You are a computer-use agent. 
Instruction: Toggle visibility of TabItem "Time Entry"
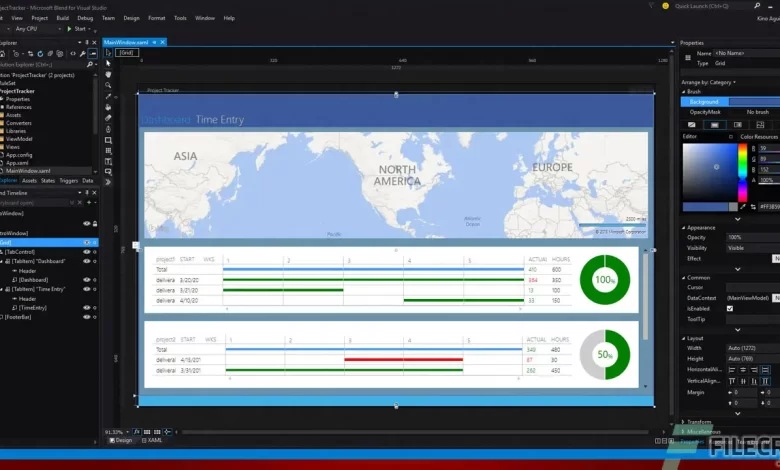87,289
